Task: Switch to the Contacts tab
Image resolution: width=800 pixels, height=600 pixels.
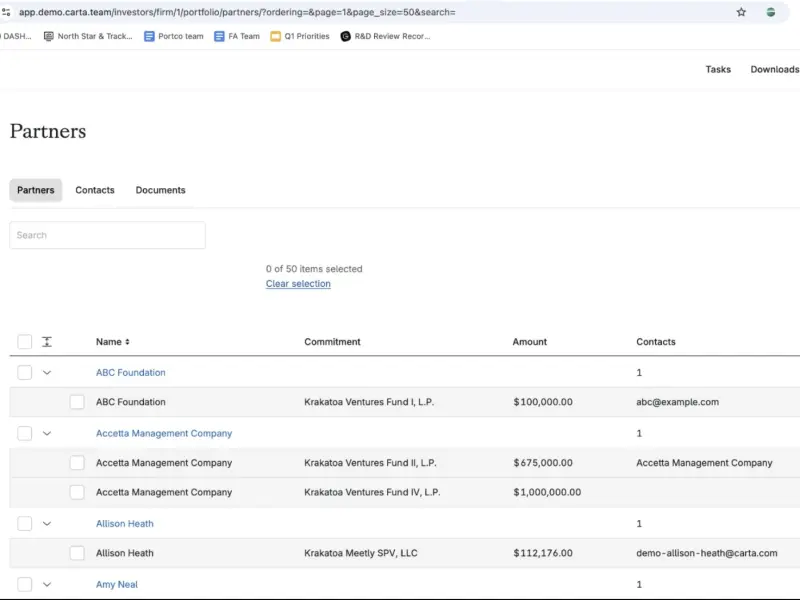Action: point(95,190)
